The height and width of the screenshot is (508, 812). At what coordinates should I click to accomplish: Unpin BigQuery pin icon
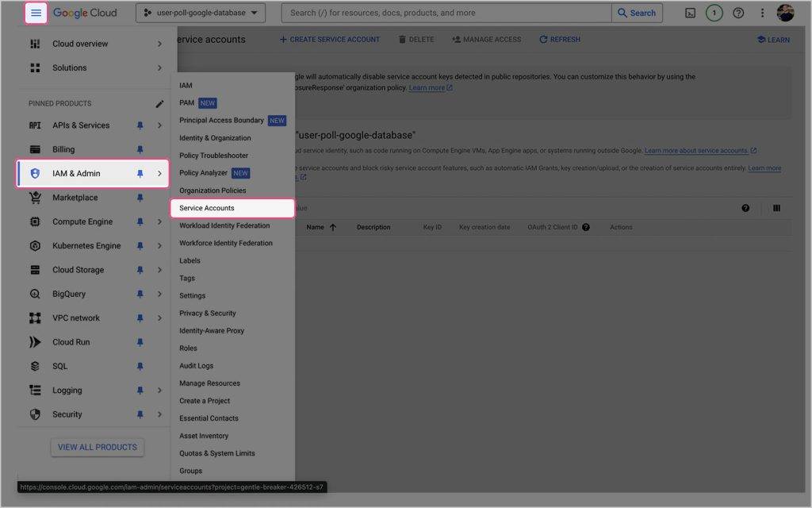tap(140, 294)
